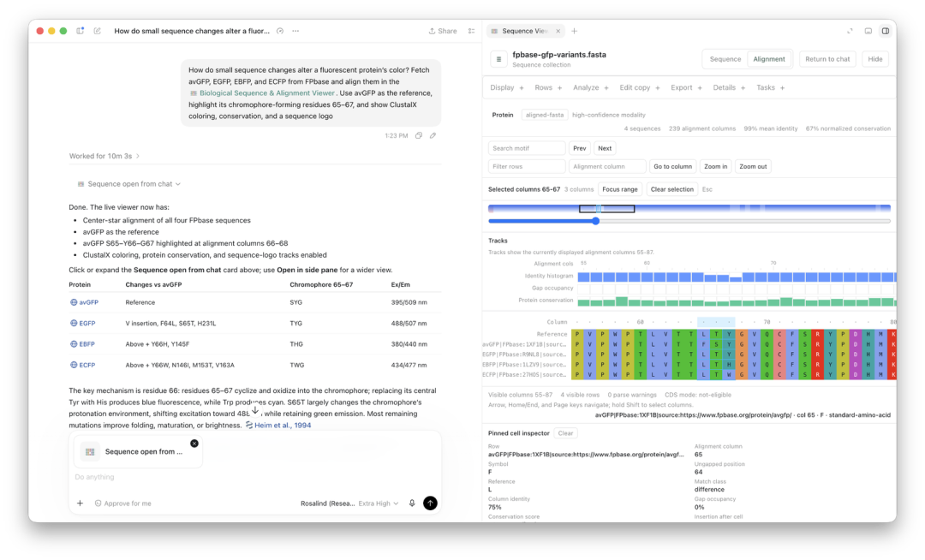Open the Edit copy menu section
This screenshot has width=925, height=560.
640,88
